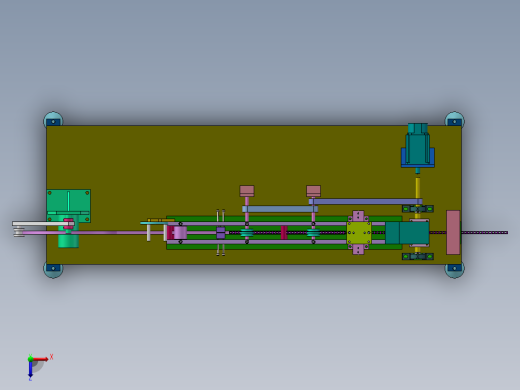Click the long blue-gray bar near yellow shaft

pyautogui.click(x=365, y=201)
